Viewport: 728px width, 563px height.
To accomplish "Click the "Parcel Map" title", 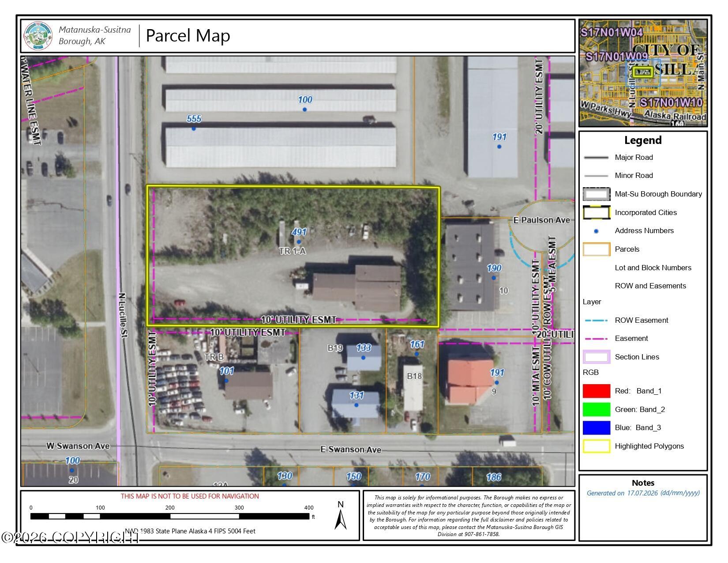I will [188, 36].
